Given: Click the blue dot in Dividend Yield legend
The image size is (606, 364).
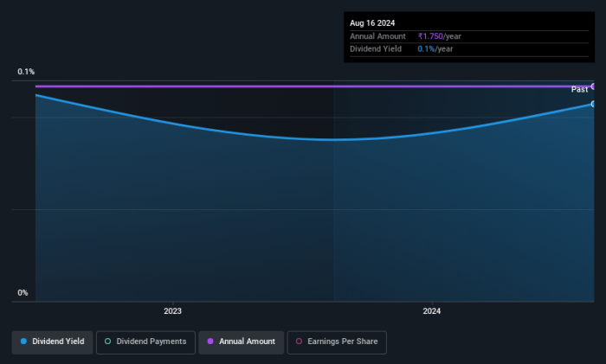Looking at the screenshot, I should click(x=23, y=342).
